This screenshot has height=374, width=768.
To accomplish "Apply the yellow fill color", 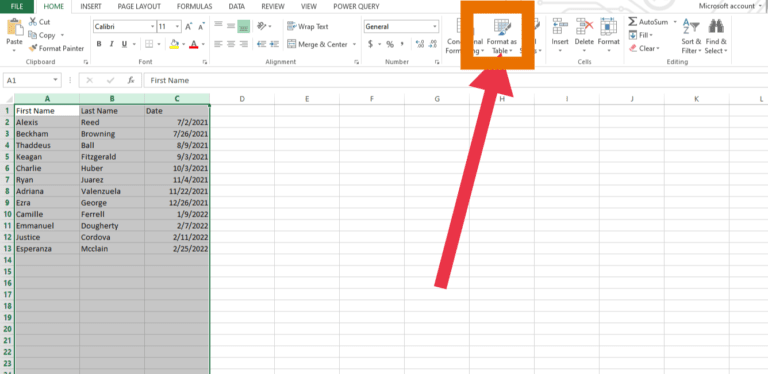I will 174,44.
